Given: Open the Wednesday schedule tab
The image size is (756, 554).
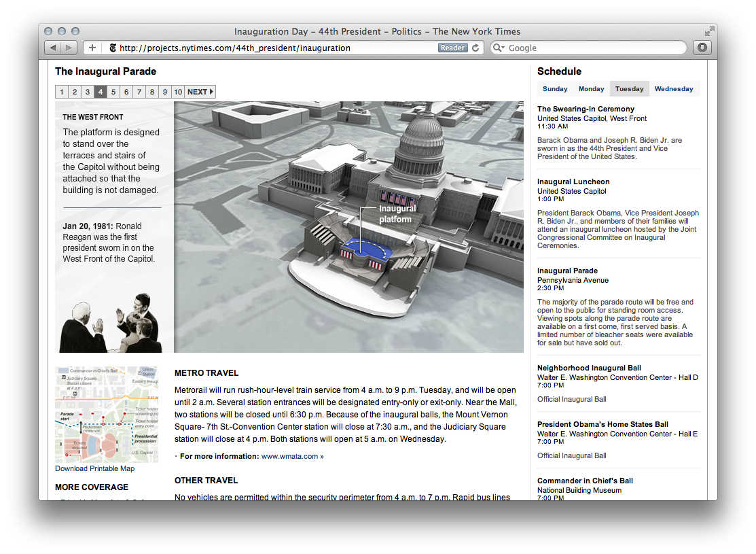Looking at the screenshot, I should (674, 89).
